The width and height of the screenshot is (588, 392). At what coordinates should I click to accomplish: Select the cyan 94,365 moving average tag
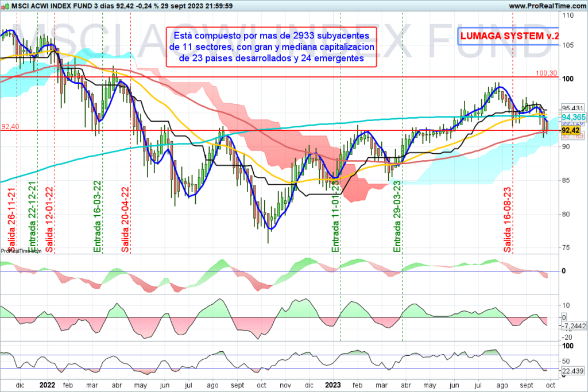(574, 117)
